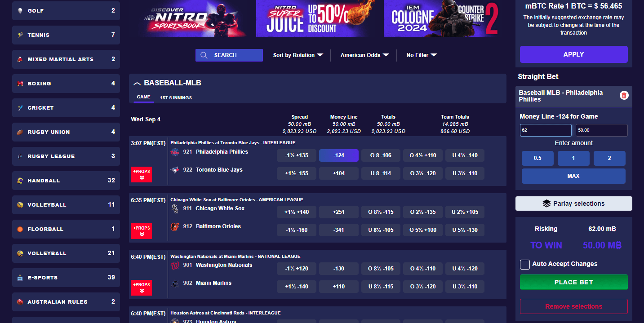
Task: Click the red trash icon in bet slip
Action: coord(624,95)
